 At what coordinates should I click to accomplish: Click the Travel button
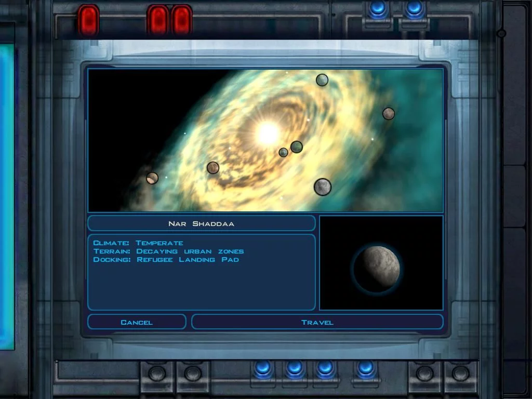click(x=317, y=322)
